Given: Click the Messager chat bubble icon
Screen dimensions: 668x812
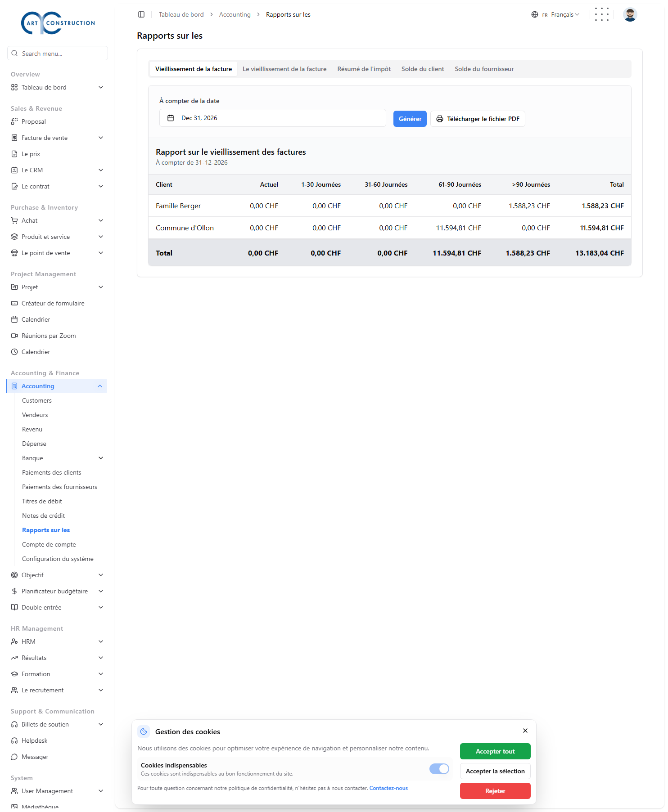Looking at the screenshot, I should [14, 757].
